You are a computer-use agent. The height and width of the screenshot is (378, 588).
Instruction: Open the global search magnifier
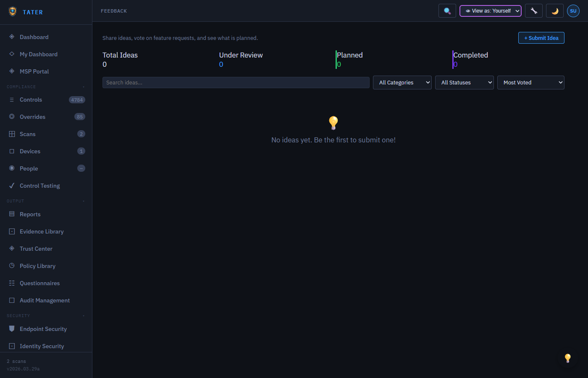[x=447, y=11]
